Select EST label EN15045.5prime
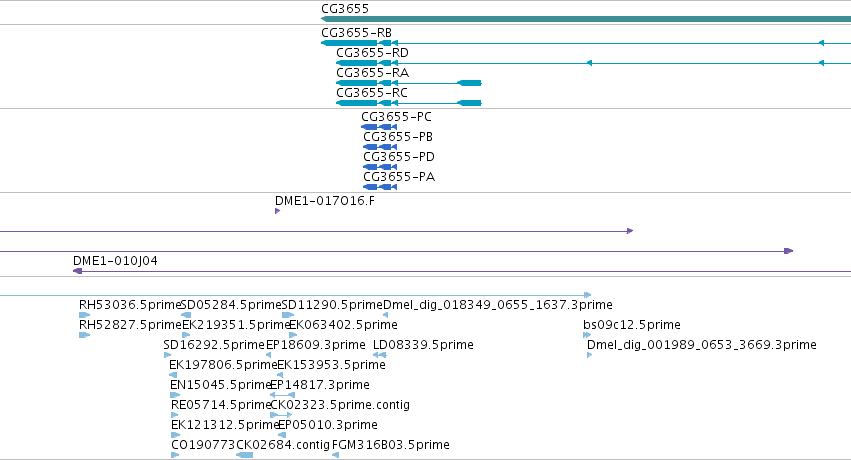This screenshot has width=851, height=460. 220,385
